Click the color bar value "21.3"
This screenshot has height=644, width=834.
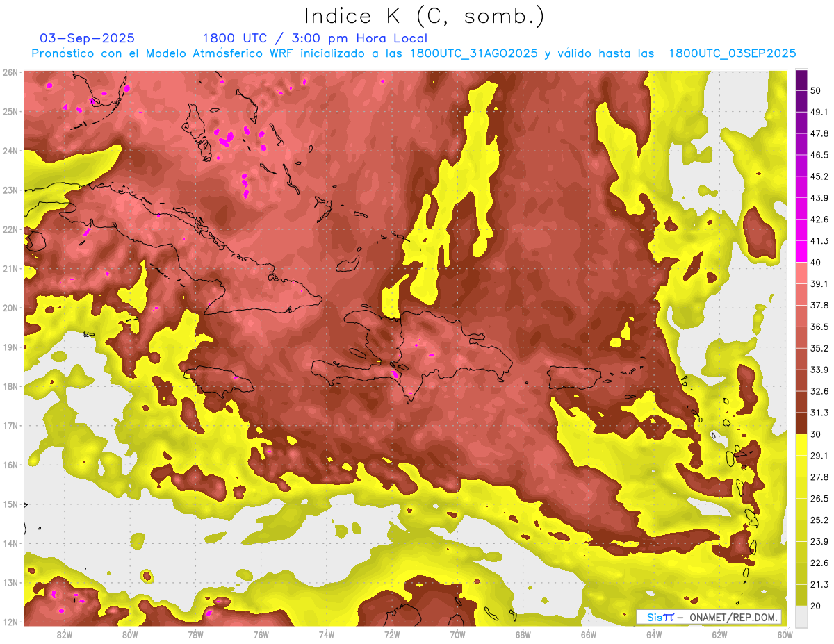[x=819, y=584]
